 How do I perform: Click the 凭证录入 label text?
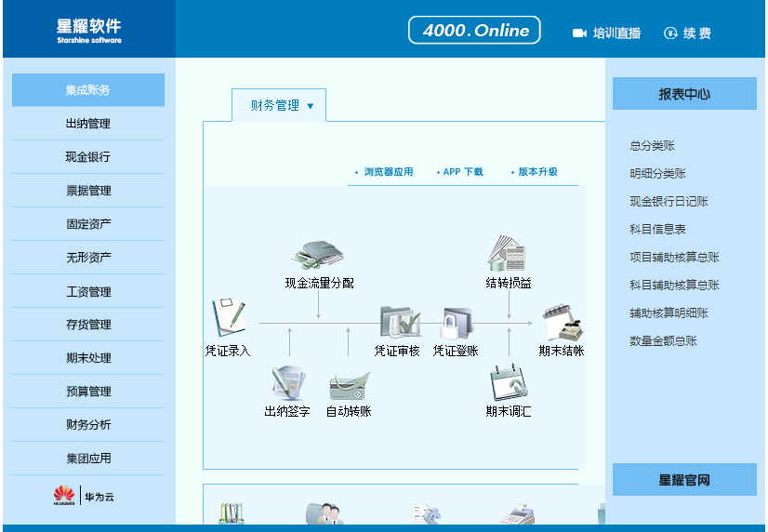click(x=228, y=351)
